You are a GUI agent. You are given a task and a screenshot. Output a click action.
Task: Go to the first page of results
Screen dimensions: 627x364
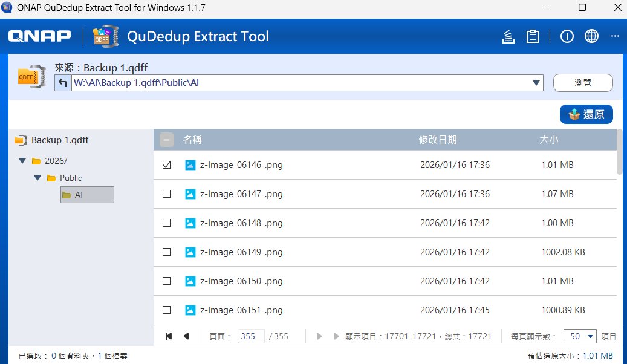(x=169, y=336)
